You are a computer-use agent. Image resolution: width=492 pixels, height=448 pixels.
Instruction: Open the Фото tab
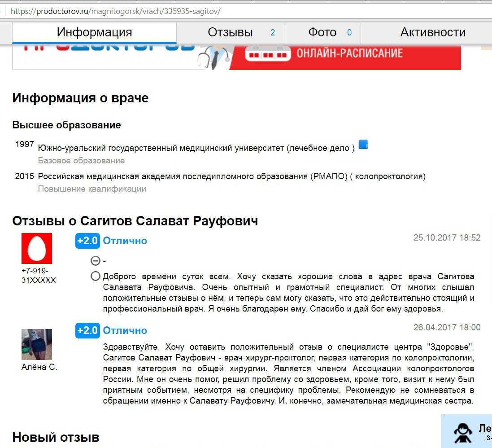[322, 32]
